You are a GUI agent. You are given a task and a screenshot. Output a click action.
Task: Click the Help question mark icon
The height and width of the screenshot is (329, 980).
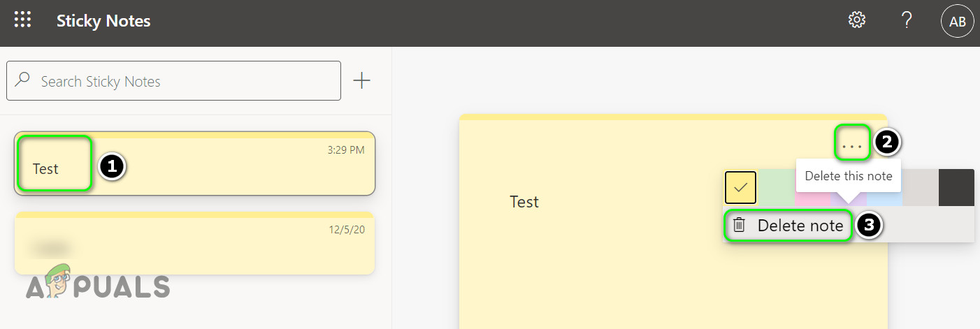(x=907, y=20)
